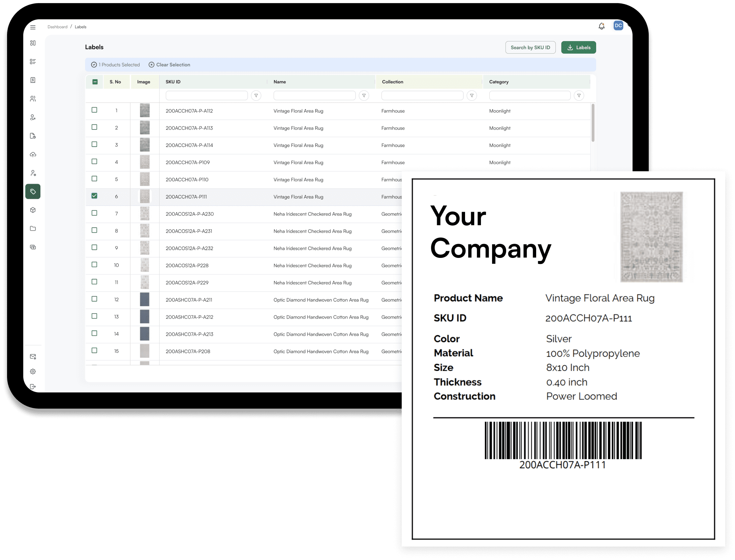Open the dashboard grid sidebar icon
The image size is (735, 560).
33,43
